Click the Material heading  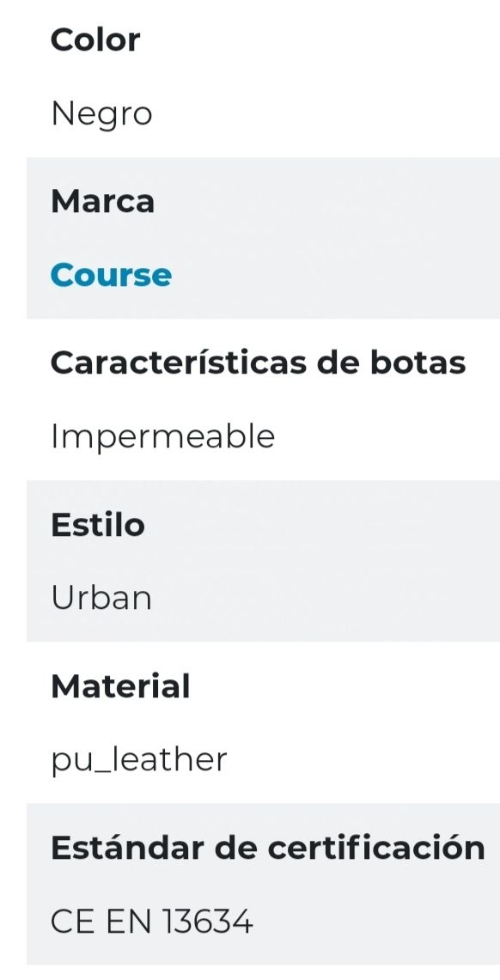coord(121,685)
